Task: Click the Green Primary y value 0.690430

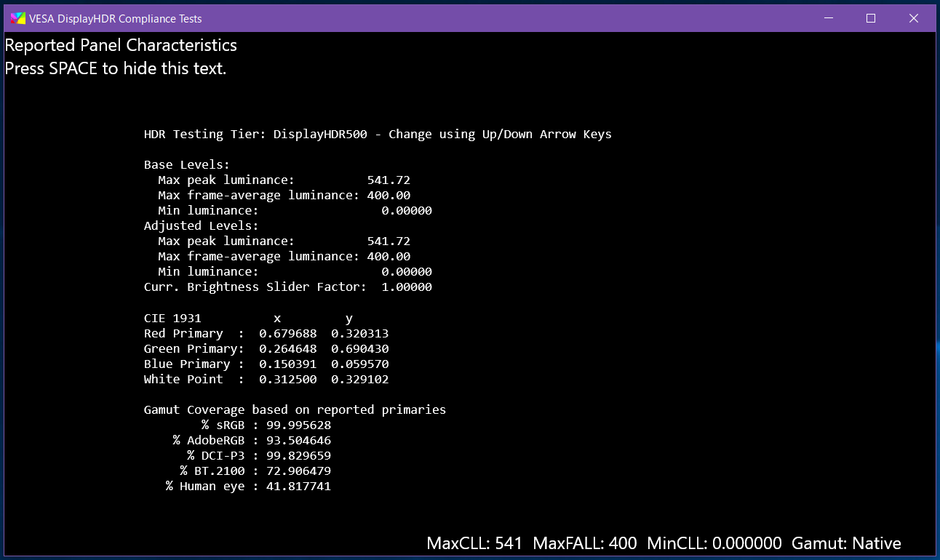Action: tap(359, 348)
